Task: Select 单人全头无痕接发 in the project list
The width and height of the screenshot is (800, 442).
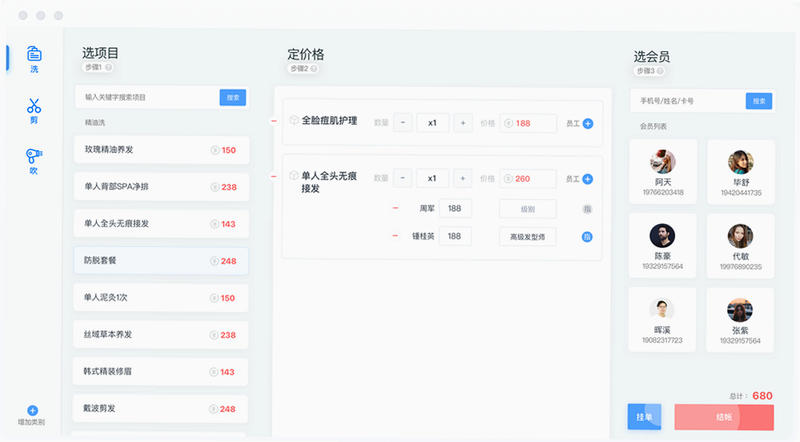Action: [161, 224]
